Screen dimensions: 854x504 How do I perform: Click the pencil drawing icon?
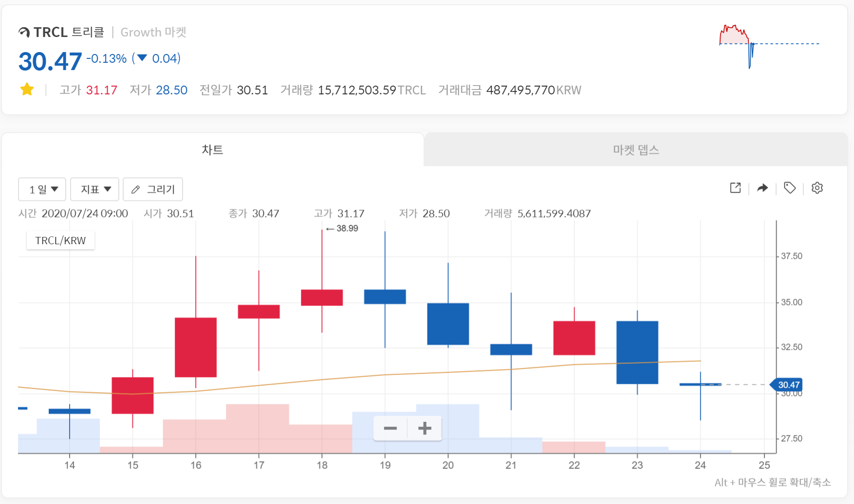(x=136, y=190)
